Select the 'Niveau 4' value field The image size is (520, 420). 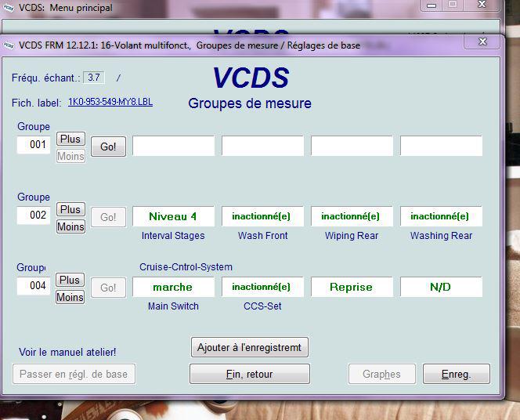click(173, 216)
